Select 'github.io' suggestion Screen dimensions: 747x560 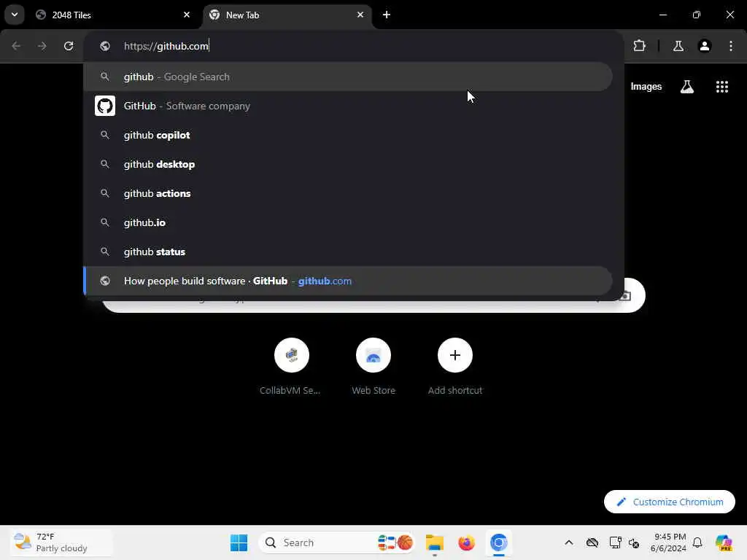pyautogui.click(x=348, y=222)
